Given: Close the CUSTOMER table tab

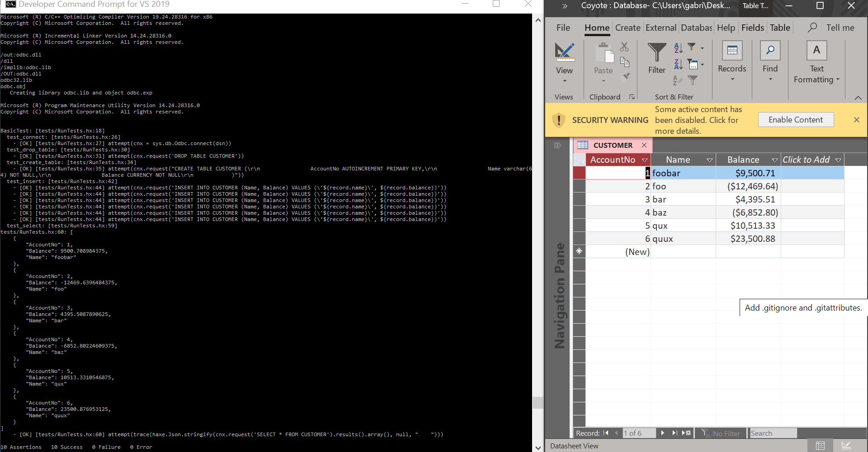Looking at the screenshot, I should click(644, 145).
